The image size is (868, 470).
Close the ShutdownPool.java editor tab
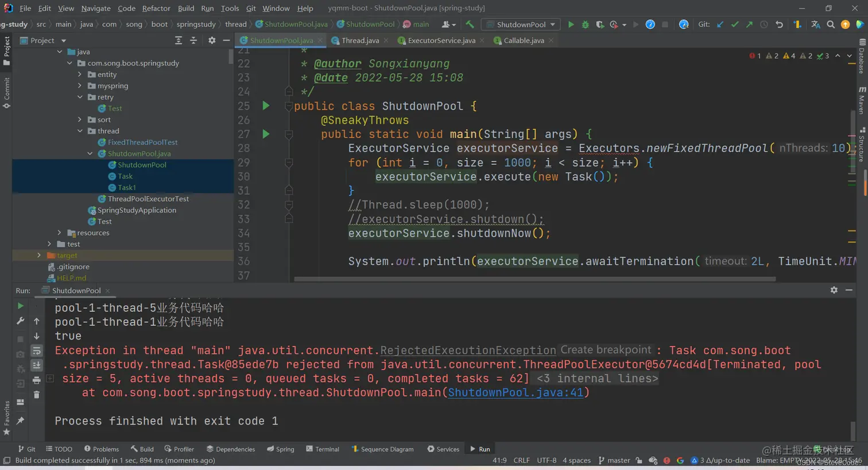320,40
